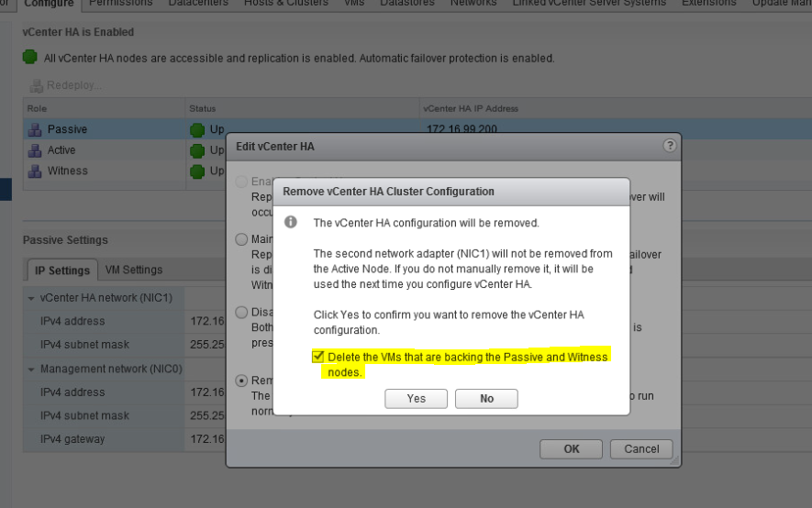Open the Networks tab

pyautogui.click(x=473, y=3)
